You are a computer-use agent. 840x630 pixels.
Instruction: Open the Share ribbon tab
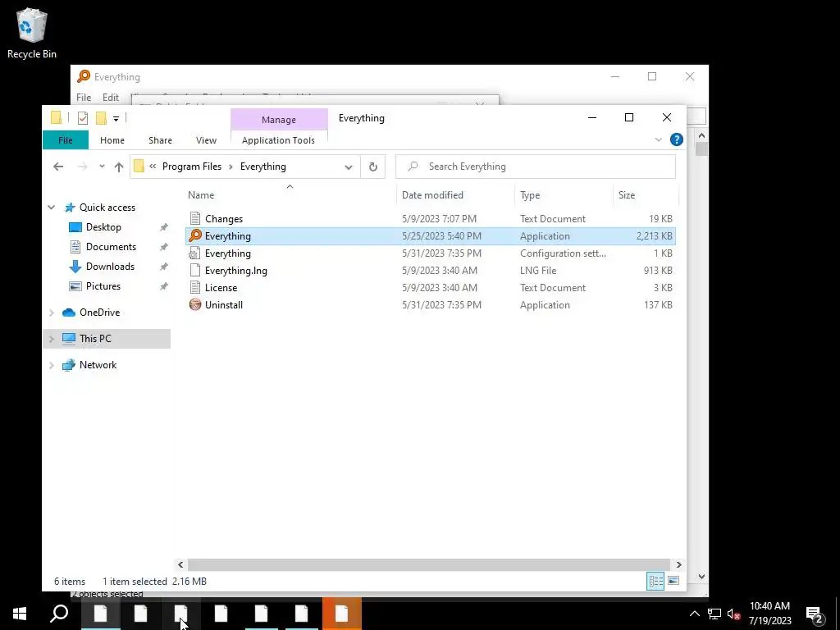point(160,139)
